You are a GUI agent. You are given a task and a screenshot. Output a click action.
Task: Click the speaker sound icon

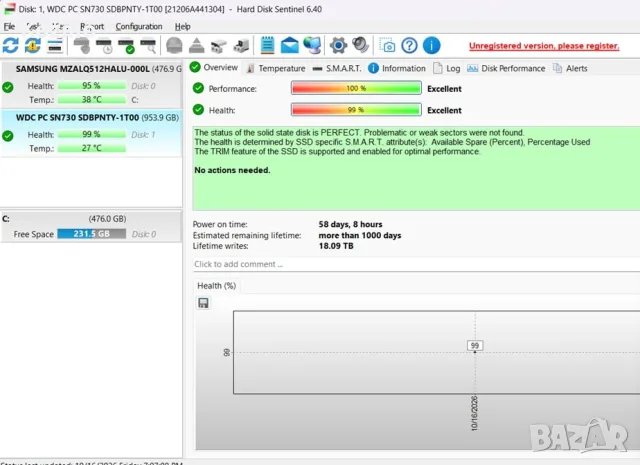click(x=360, y=45)
